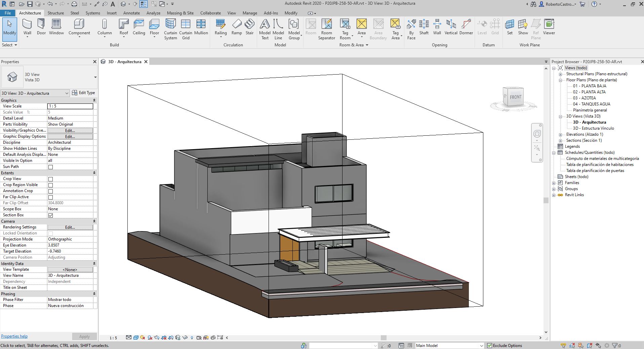Open the File menu tab
Image resolution: width=644 pixels, height=349 pixels.
(x=8, y=13)
